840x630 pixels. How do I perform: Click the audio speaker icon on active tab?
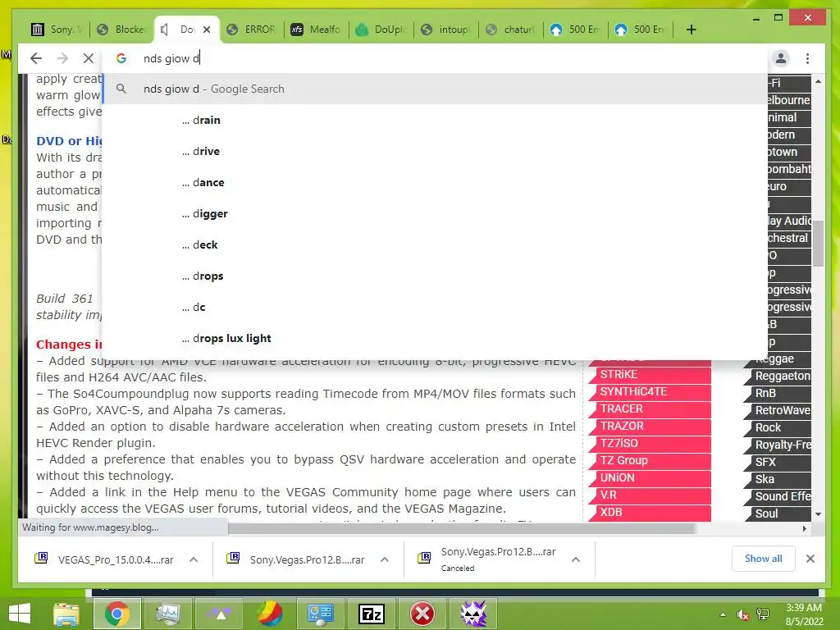(165, 30)
